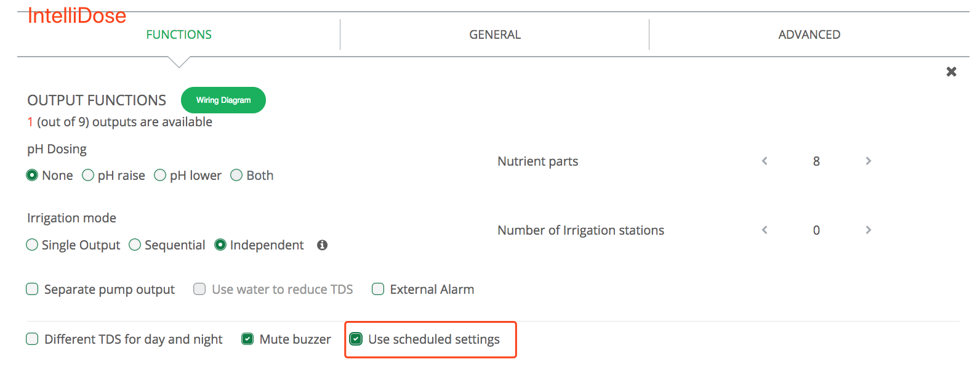
Task: Increase Nutrient parts value
Action: pos(868,161)
